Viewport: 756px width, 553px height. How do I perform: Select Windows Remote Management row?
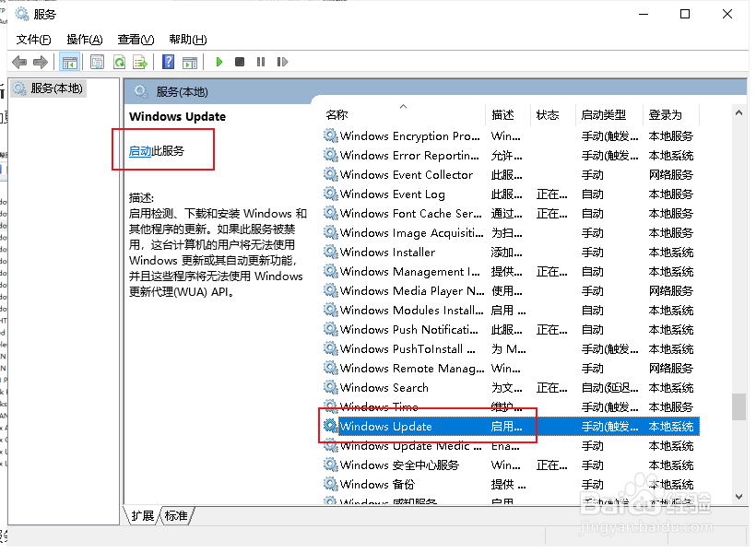point(510,368)
